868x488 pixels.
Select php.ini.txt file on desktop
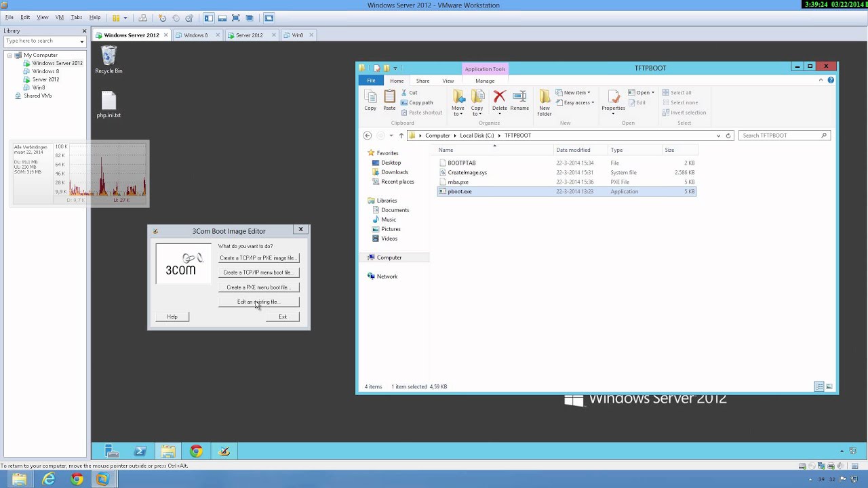point(108,105)
